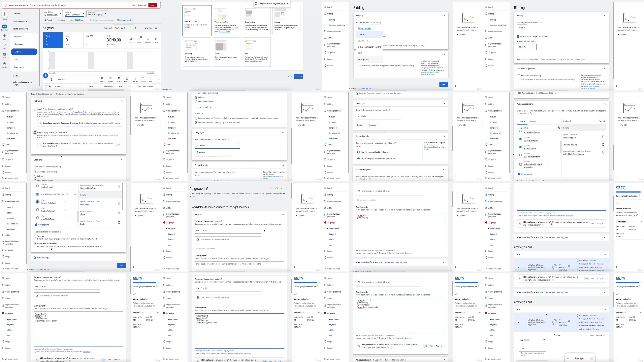Click the colorful Create plus button
Screen dimensions: 644x362
click(4, 14)
